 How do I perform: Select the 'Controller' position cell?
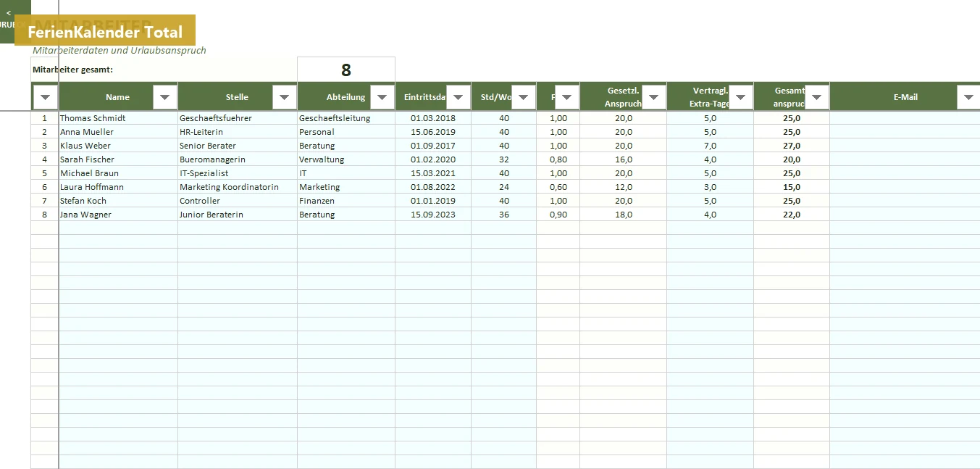pos(238,201)
